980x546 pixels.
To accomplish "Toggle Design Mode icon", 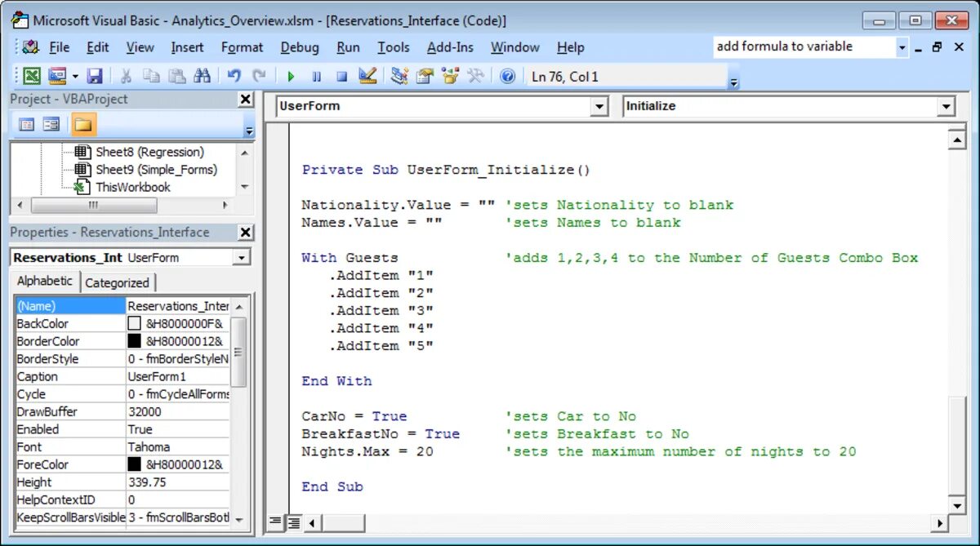I will tap(367, 77).
